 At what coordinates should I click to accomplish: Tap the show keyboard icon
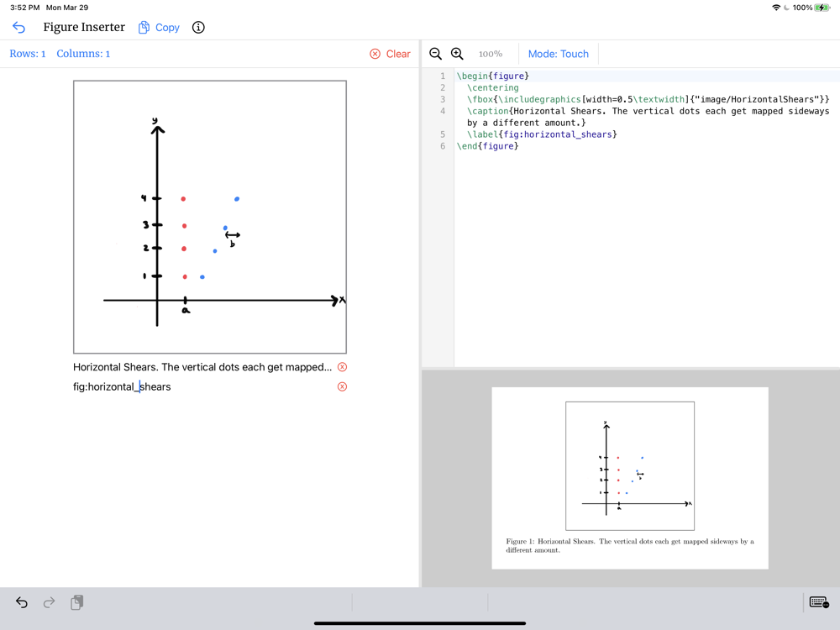[x=819, y=602]
